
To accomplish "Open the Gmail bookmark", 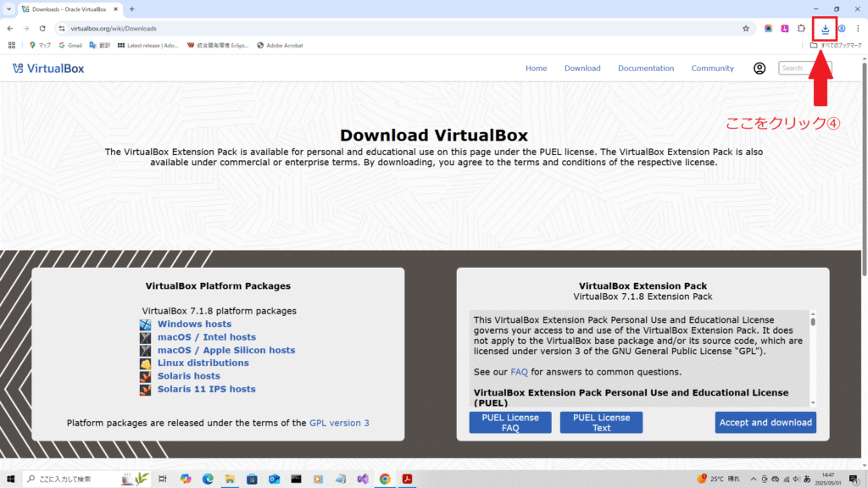I will [x=70, y=46].
